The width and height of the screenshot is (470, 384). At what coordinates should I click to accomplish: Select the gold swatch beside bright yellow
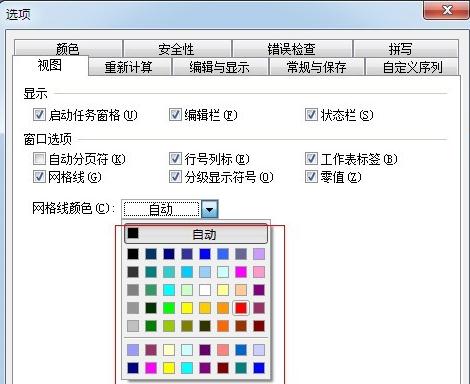(205, 308)
